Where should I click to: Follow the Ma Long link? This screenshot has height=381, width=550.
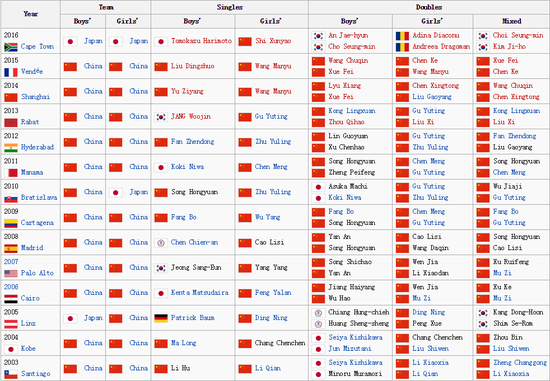(x=183, y=343)
